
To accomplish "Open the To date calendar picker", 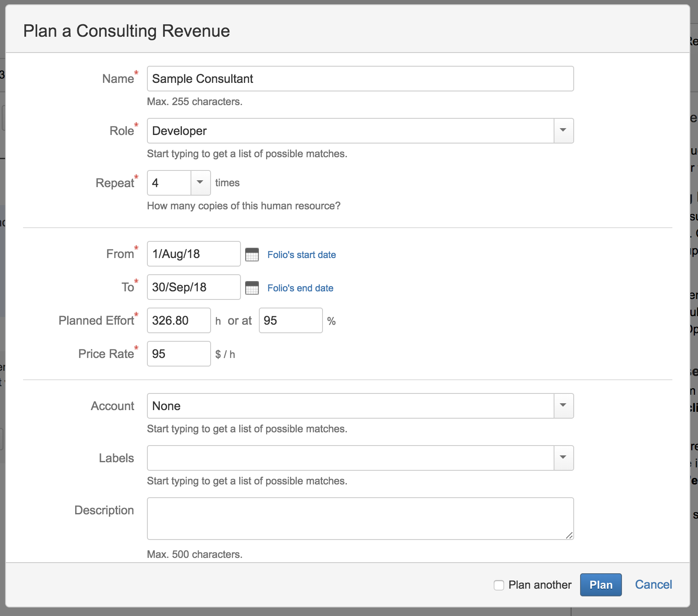I will 252,288.
